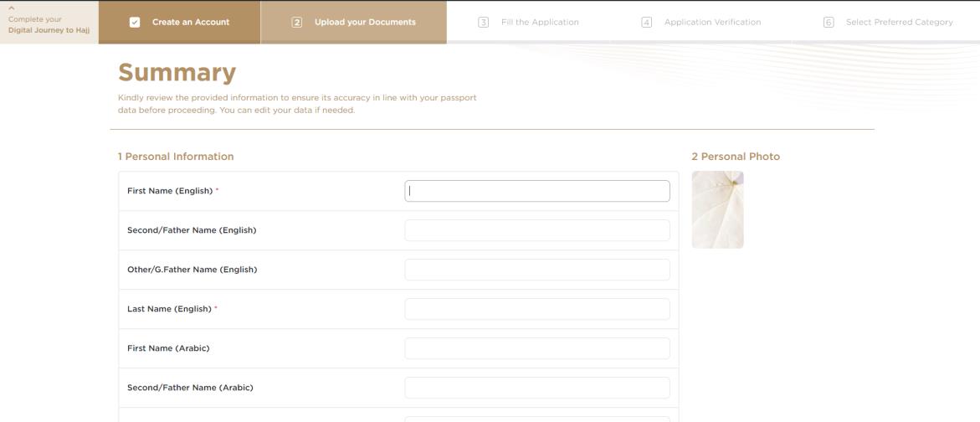Click the 2 Personal Photo heading
Viewport: 980px width, 422px height.
736,157
